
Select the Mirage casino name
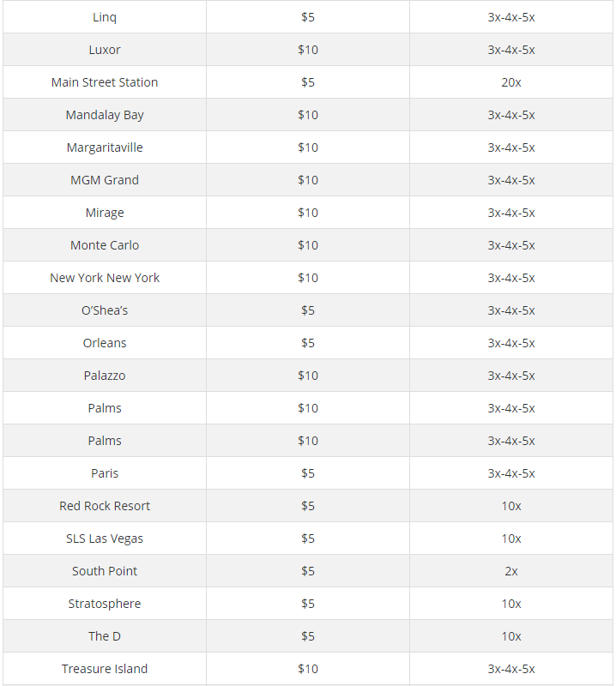point(105,213)
